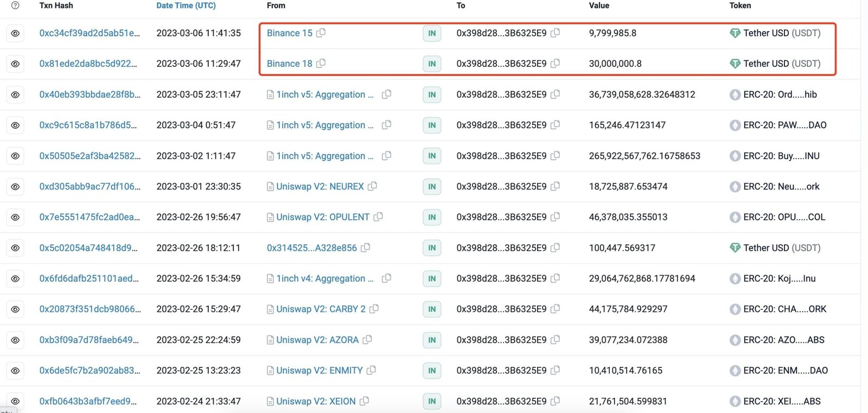
Task: Copy the 0x314525...A328e856 sender address
Action: (366, 247)
